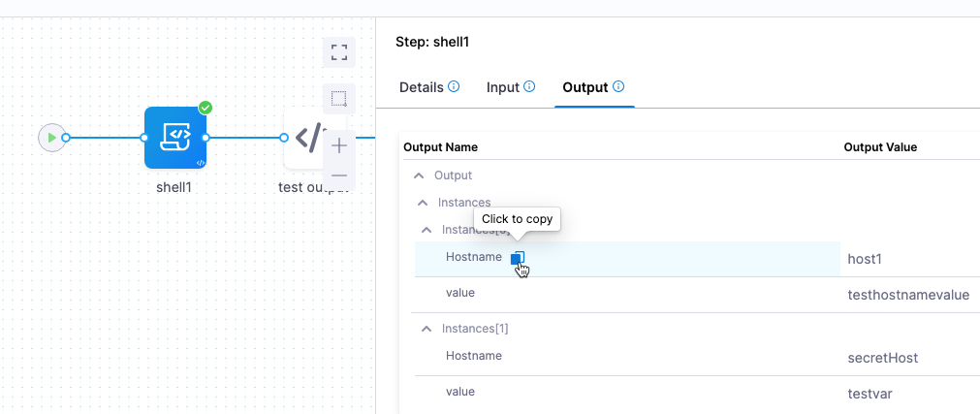Copy the Hostname output path
Screen dimensions: 980x414
518,258
